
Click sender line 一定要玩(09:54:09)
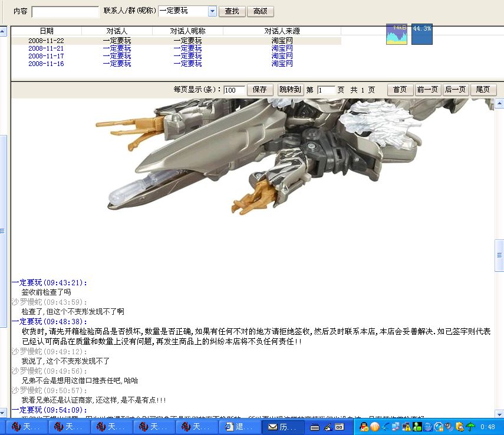[x=49, y=410]
